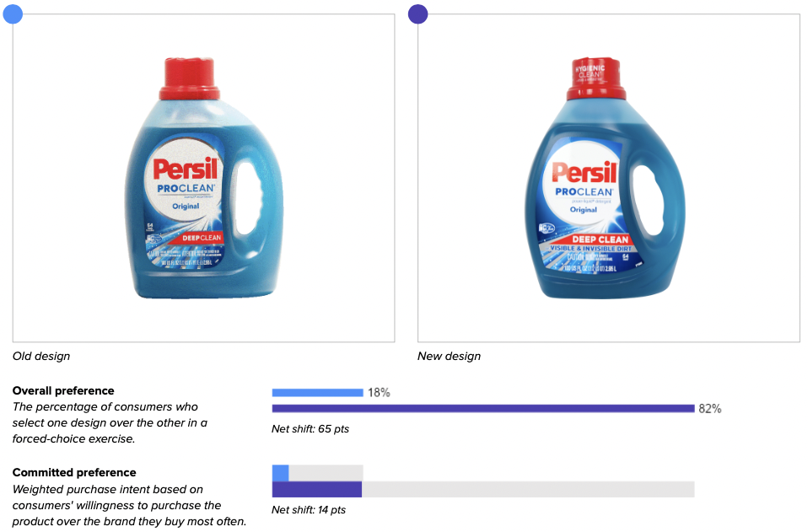This screenshot has width=808, height=532.
Task: Click the Old design caption
Action: [41, 356]
